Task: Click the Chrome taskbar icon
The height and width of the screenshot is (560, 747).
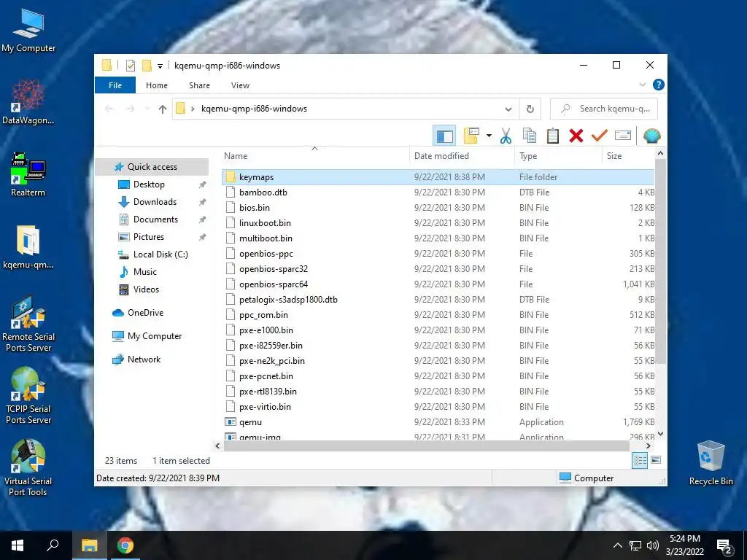Action: [125, 545]
